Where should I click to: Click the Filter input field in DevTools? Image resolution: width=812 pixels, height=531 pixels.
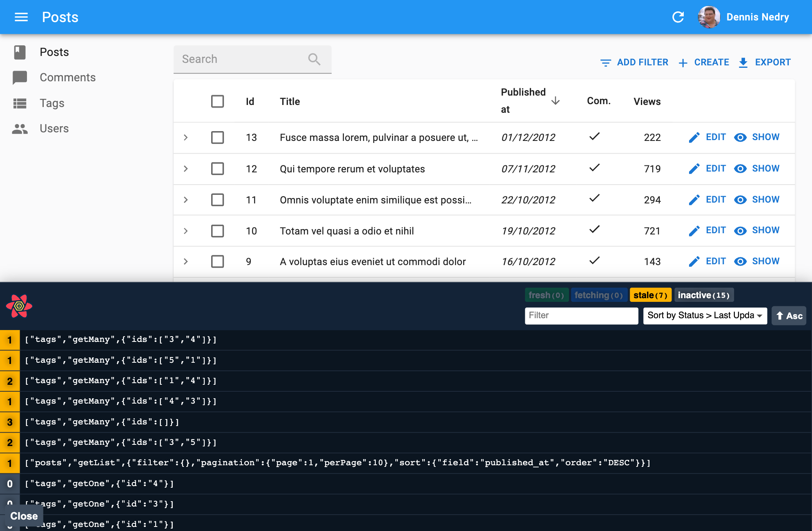point(582,315)
